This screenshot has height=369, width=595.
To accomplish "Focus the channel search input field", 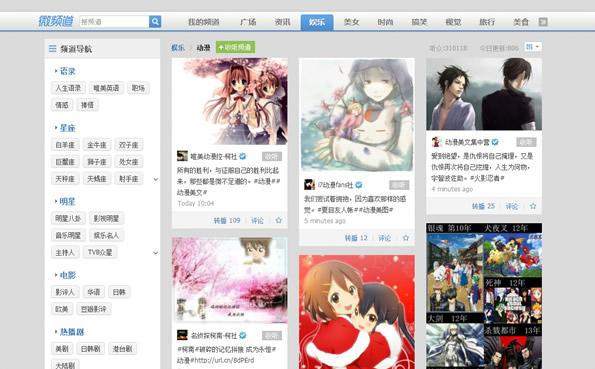I will pyautogui.click(x=114, y=22).
